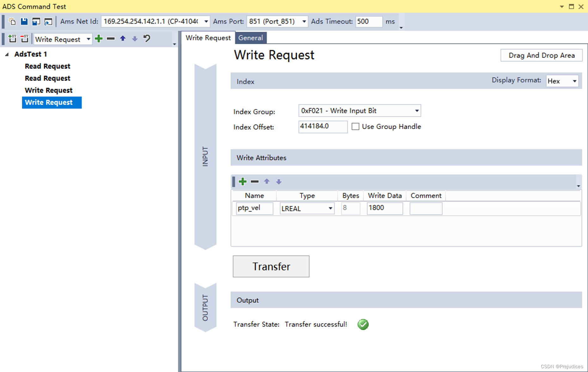The image size is (588, 372).
Task: Click the Write Attributes section header
Action: point(406,158)
